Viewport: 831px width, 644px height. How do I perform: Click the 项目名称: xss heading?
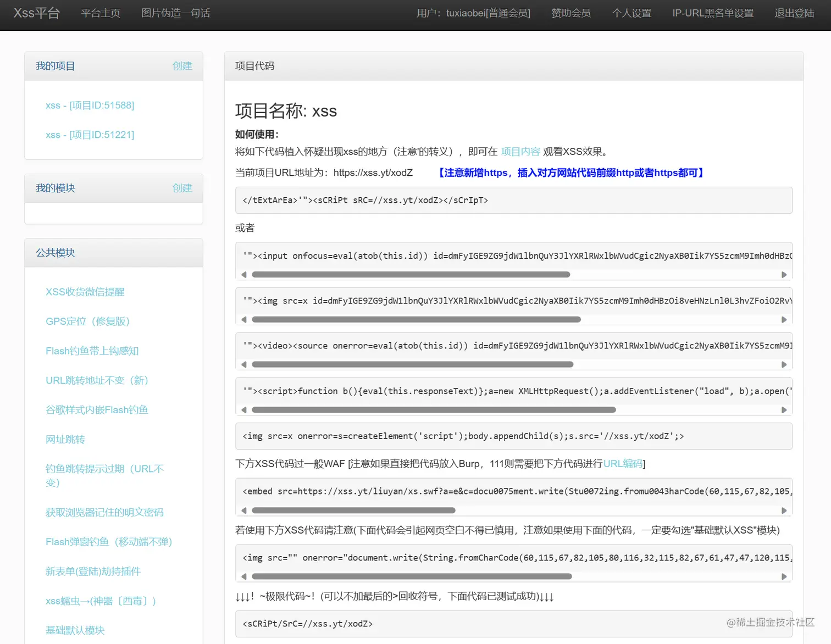tap(286, 110)
